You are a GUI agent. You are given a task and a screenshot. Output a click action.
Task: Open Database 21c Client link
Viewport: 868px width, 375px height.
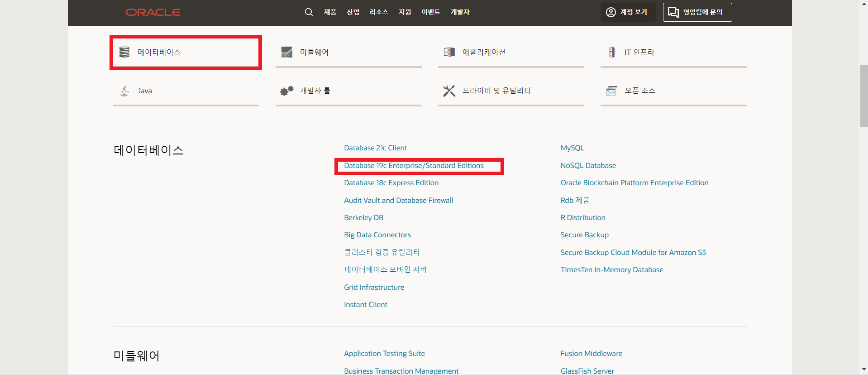(x=375, y=148)
